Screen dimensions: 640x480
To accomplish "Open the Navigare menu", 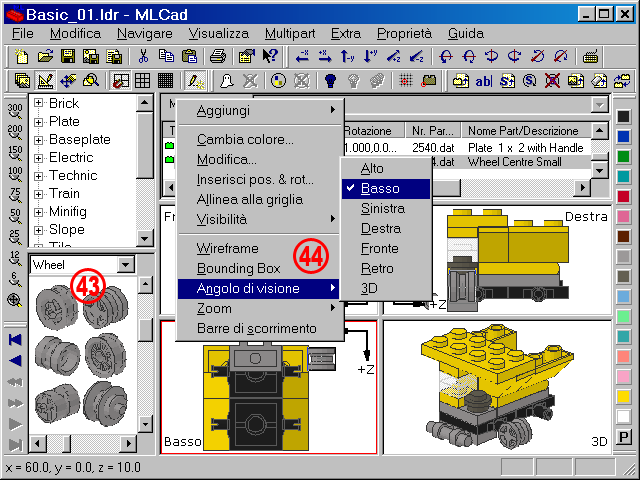I will click(145, 33).
